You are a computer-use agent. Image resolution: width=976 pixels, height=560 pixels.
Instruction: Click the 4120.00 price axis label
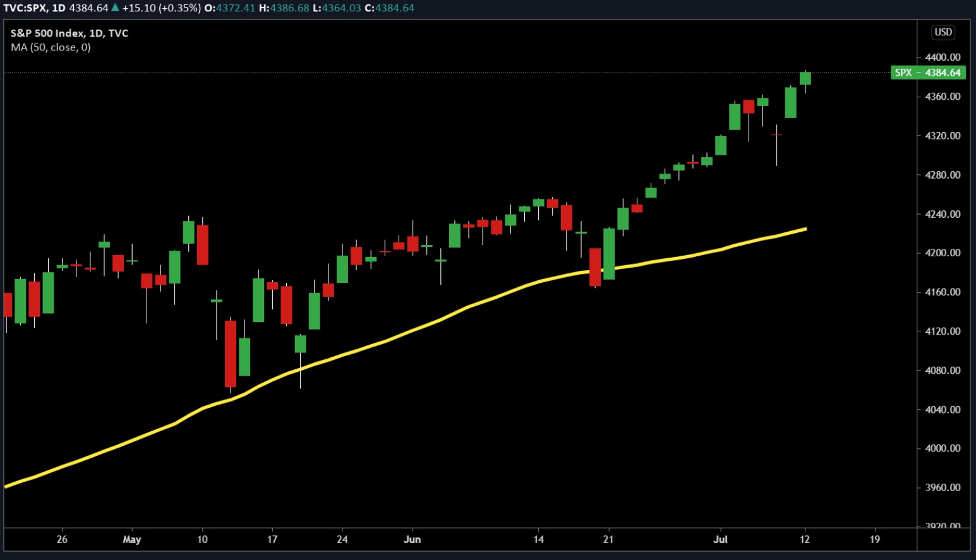point(943,331)
